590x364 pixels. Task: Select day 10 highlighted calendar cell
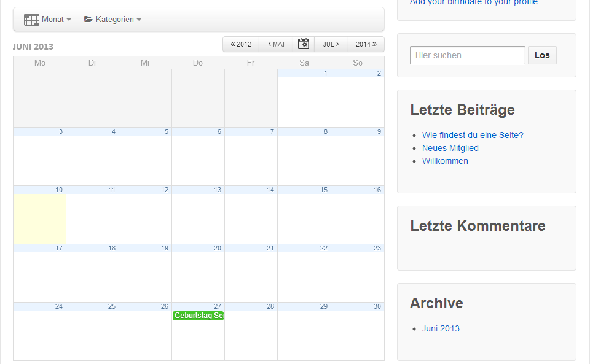(39, 218)
